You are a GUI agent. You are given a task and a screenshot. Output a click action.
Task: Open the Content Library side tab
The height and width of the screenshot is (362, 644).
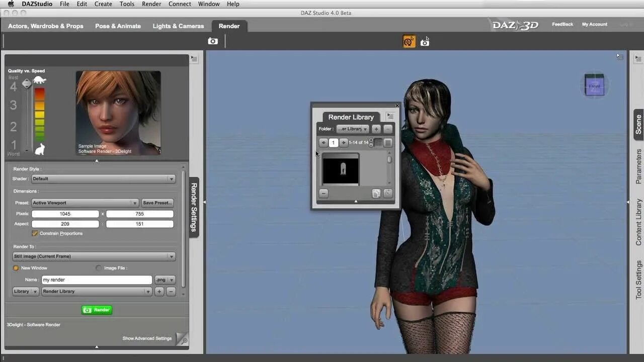638,222
